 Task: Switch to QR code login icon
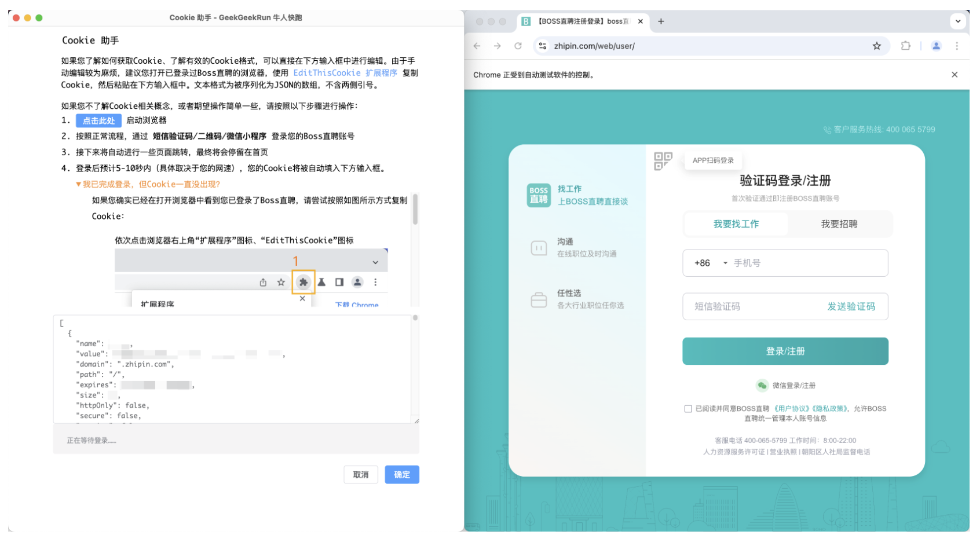pyautogui.click(x=663, y=161)
